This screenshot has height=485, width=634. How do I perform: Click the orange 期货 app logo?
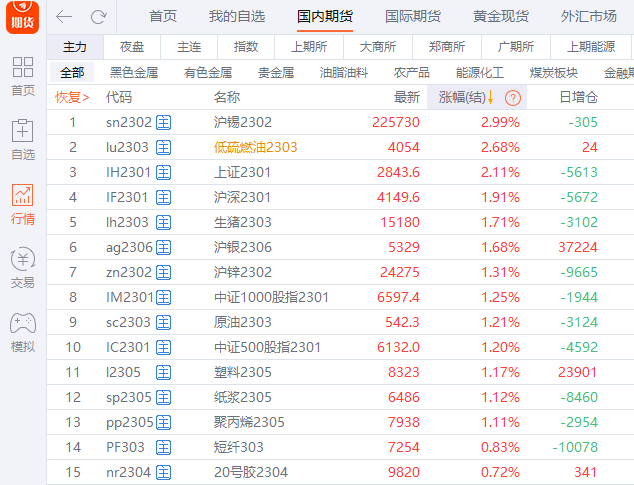(x=22, y=19)
